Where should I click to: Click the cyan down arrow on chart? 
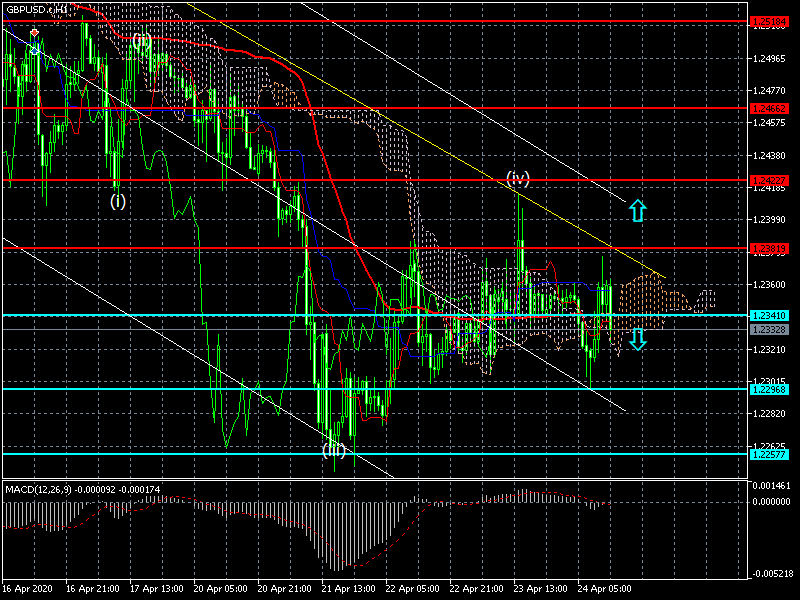(638, 339)
